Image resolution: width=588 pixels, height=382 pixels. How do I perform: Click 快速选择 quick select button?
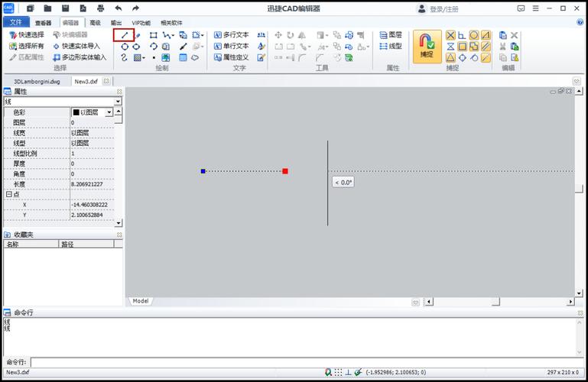(27, 35)
